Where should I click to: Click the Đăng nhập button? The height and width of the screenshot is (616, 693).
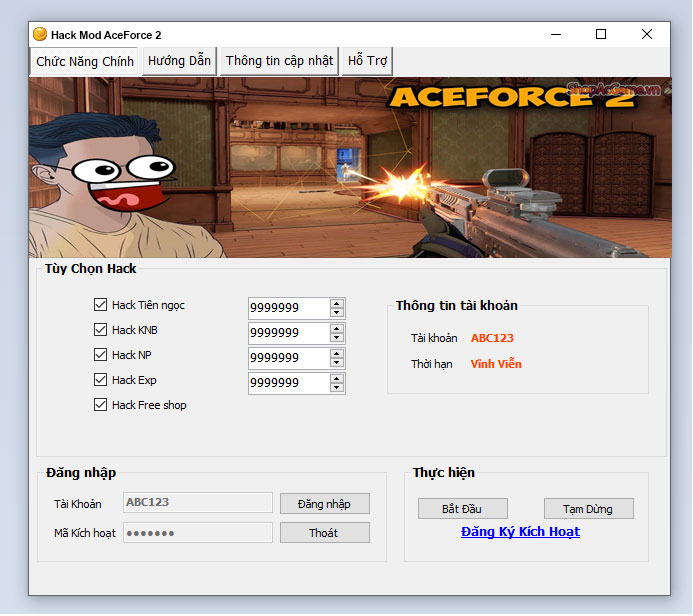(x=325, y=504)
